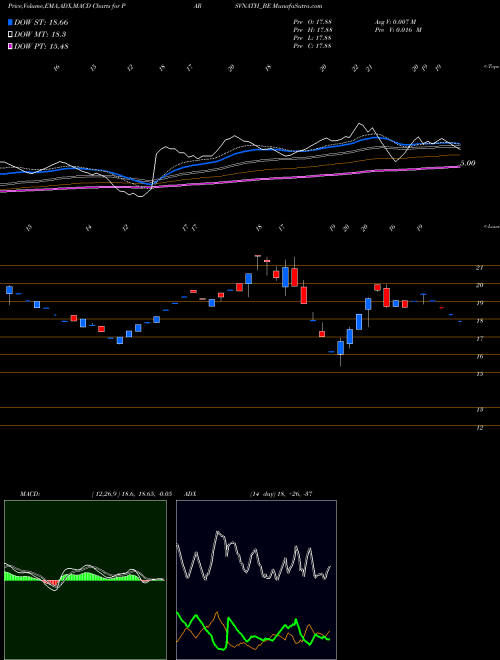Click the 'Avg V: 0.007 M' volume text

point(395,22)
